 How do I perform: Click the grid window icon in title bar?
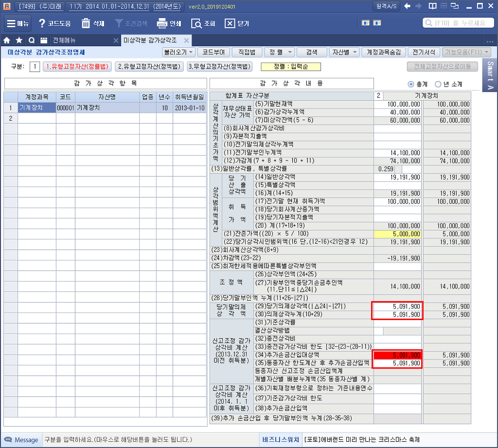(x=444, y=6)
